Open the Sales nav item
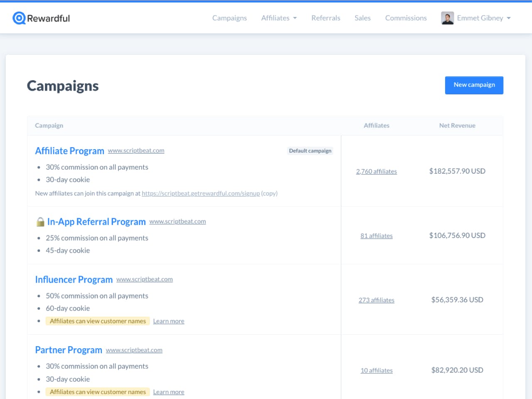532x399 pixels. pos(362,18)
